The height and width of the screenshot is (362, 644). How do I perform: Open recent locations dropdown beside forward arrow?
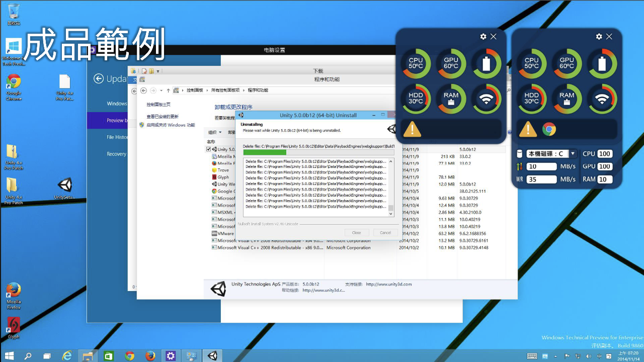[x=161, y=90]
